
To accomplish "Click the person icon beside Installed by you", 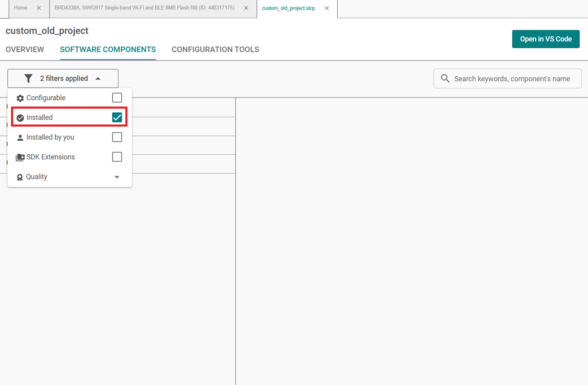I will (20, 138).
